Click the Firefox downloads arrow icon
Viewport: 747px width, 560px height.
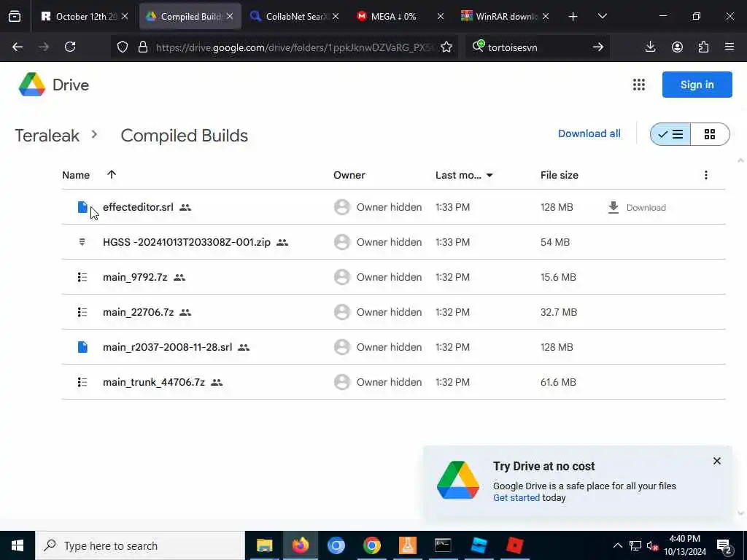click(x=650, y=47)
